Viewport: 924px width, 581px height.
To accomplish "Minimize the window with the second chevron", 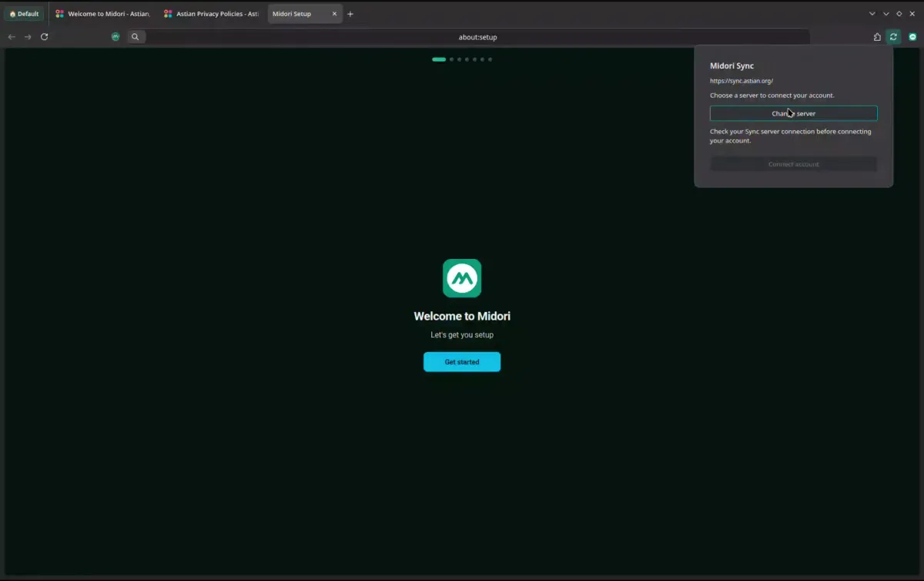I will [x=885, y=14].
